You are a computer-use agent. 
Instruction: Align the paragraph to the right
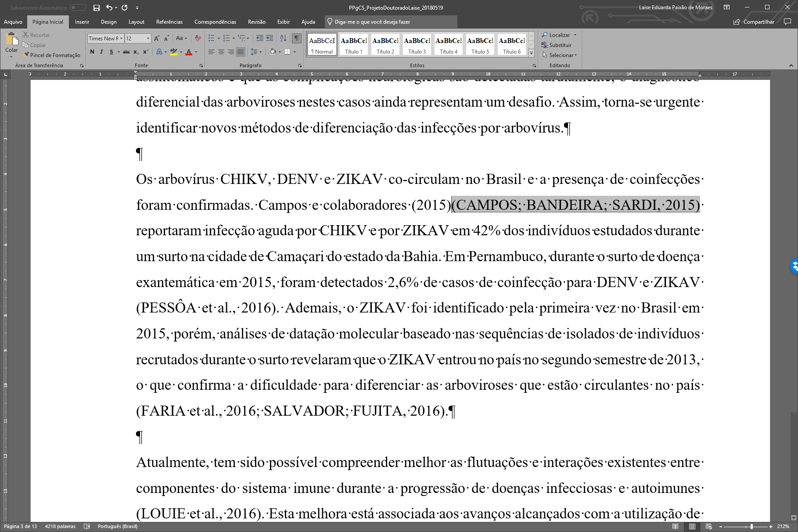231,52
